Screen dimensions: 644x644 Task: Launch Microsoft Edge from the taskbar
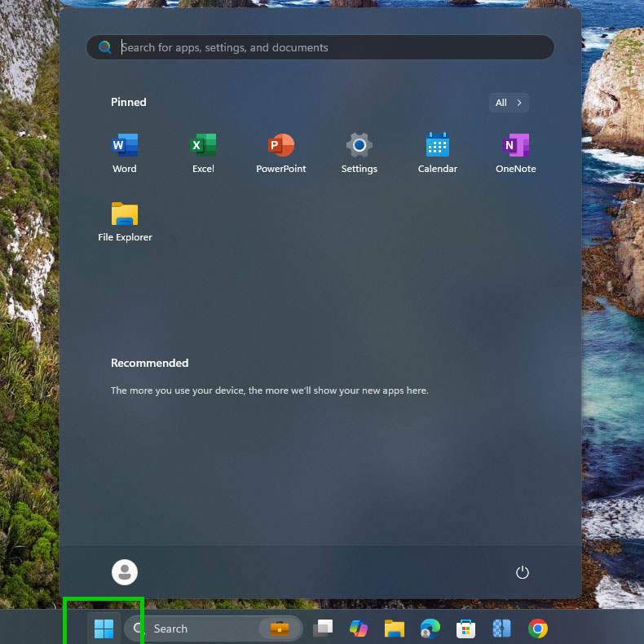click(x=430, y=629)
